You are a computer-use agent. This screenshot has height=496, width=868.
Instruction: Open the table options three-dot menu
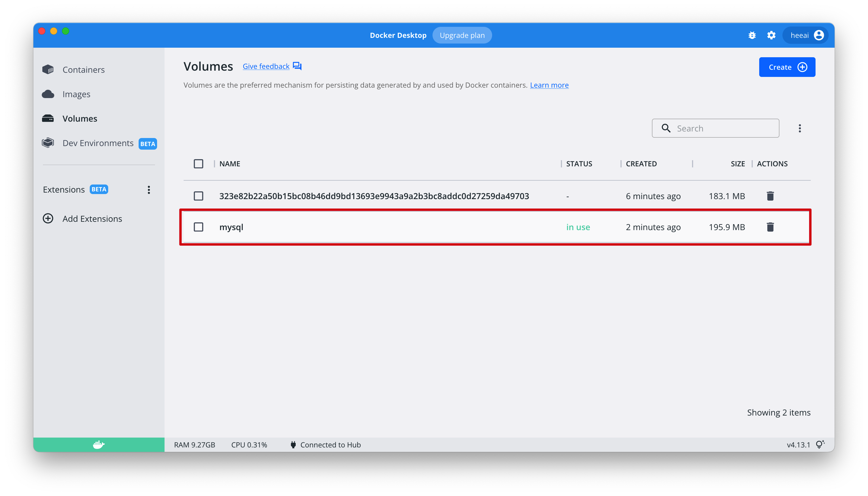point(799,128)
